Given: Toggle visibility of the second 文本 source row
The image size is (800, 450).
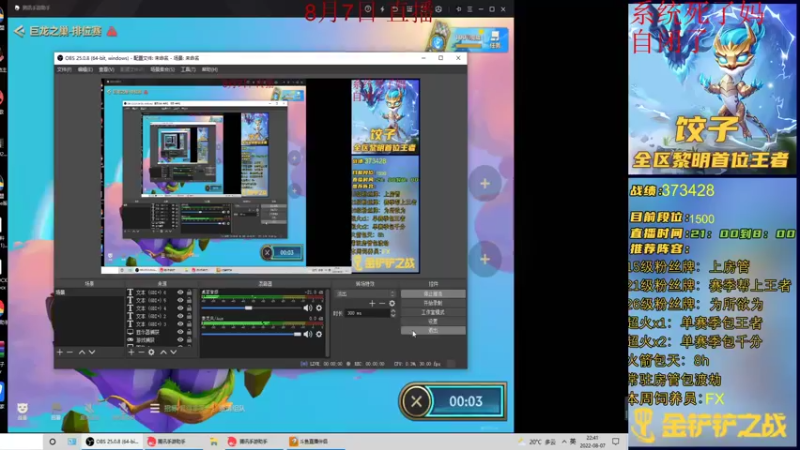Looking at the screenshot, I should pos(180,301).
